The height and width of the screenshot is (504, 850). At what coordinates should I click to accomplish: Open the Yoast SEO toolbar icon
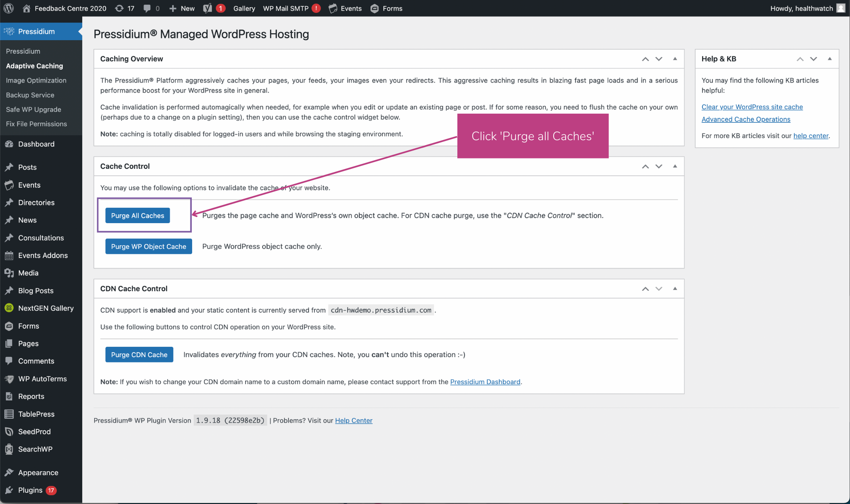208,8
